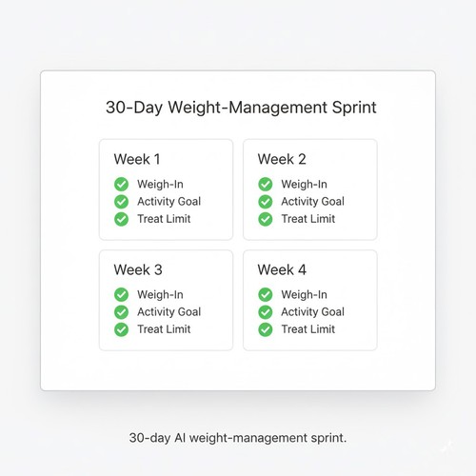This screenshot has height=476, width=476.
Task: Uncheck Week 4 Activity Goal check icon
Action: (266, 312)
